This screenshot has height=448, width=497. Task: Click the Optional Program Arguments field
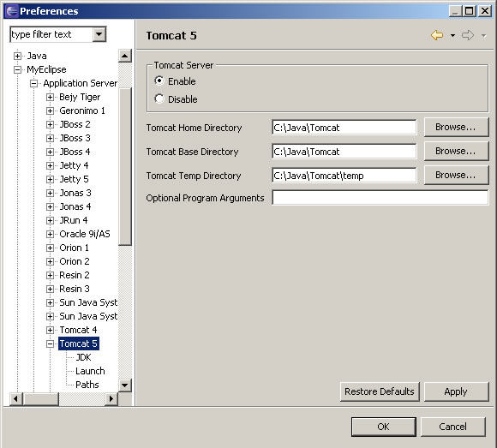click(x=380, y=198)
